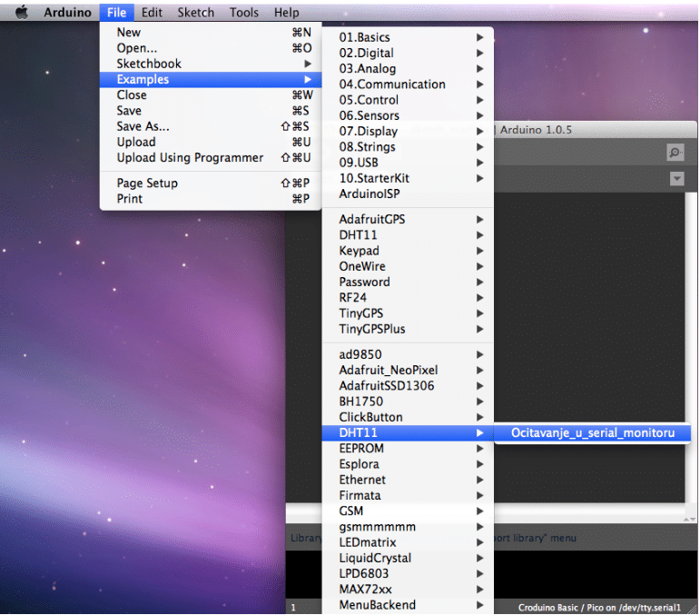Click the Serial Monitor magnifier icon
700x615 pixels.
pyautogui.click(x=675, y=153)
